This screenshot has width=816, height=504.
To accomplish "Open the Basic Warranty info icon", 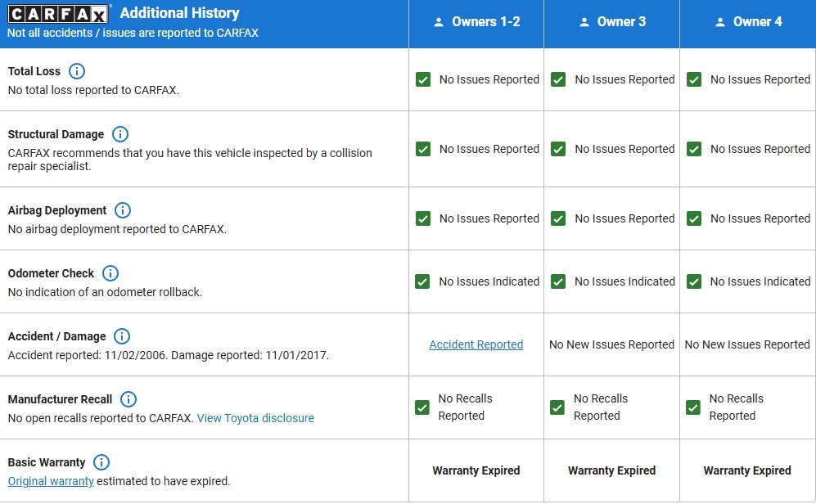I will coord(101,462).
